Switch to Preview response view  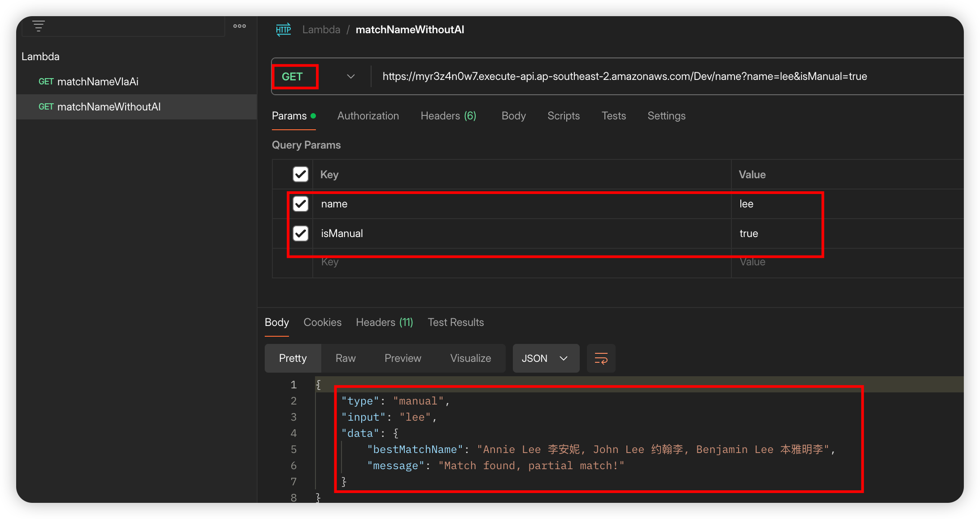(x=403, y=358)
